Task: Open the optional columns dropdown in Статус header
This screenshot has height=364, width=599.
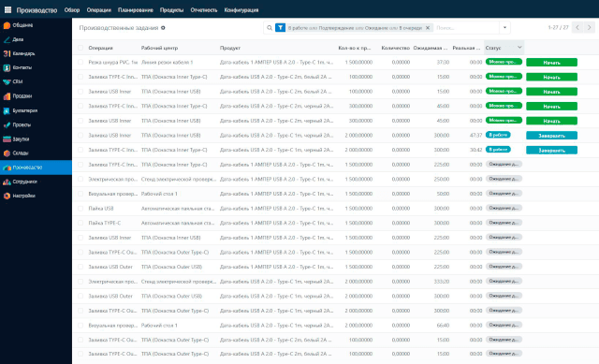Action: pos(519,48)
